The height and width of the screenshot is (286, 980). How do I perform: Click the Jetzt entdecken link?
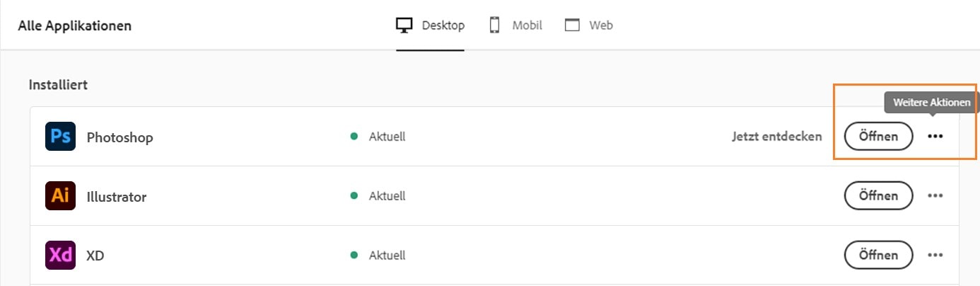(776, 137)
